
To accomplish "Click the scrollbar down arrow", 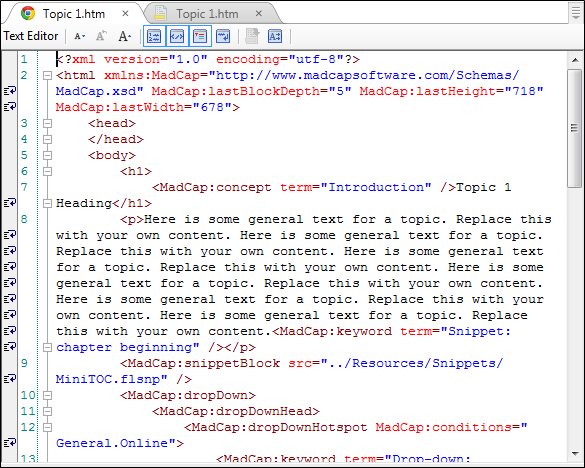I will (575, 453).
